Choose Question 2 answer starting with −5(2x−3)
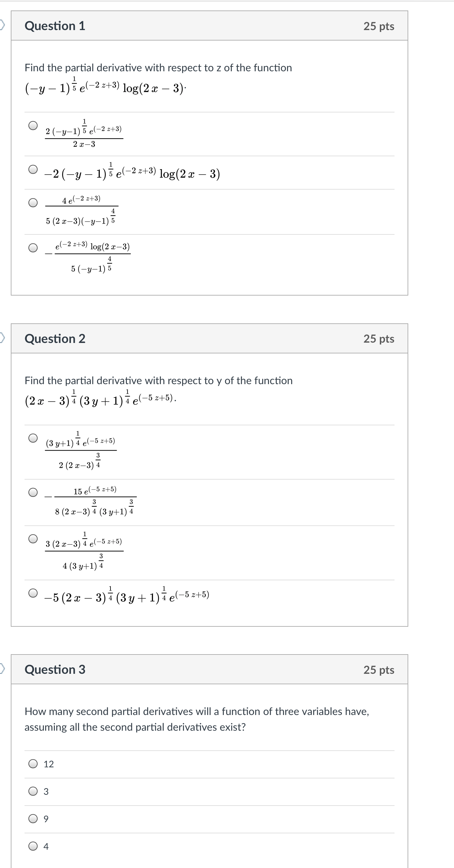Screen dimensions: 454x868 point(33,593)
